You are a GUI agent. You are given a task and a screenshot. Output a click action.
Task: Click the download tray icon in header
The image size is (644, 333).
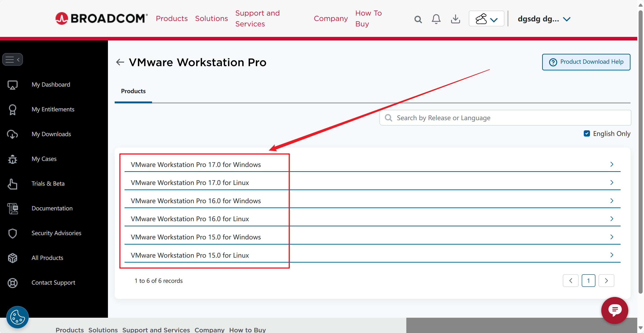(x=455, y=19)
